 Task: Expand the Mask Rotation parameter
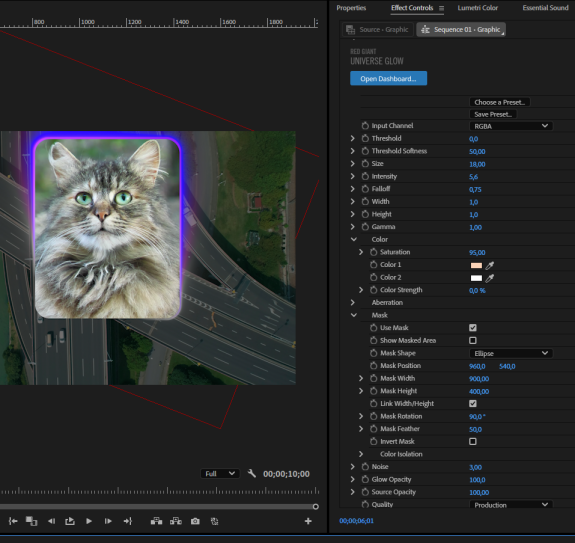pyautogui.click(x=361, y=416)
